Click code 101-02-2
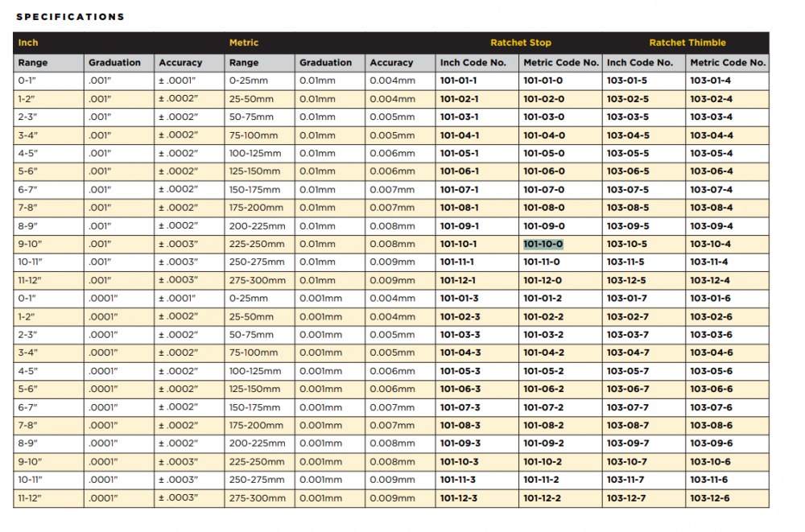The height and width of the screenshot is (532, 805). (543, 317)
